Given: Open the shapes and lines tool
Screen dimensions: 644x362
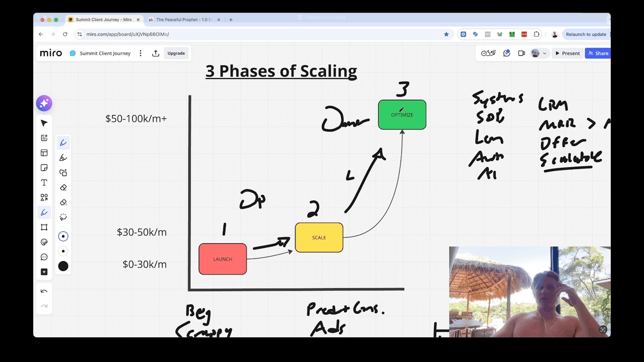Looking at the screenshot, I should [44, 198].
